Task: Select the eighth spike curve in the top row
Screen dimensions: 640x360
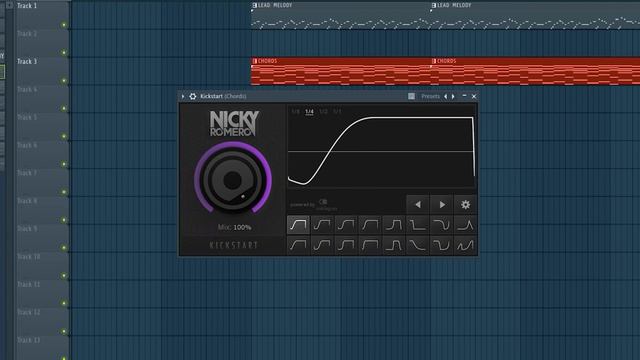Action: 465,225
